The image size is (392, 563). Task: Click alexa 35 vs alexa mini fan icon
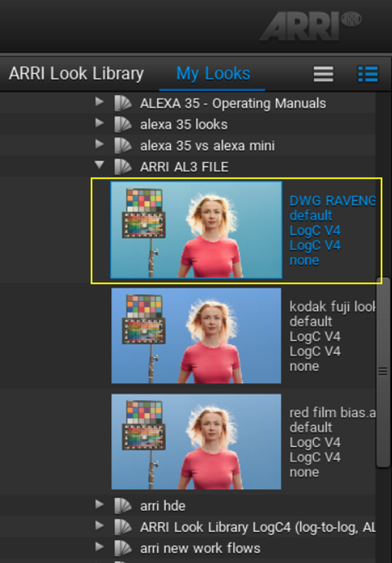tap(123, 146)
